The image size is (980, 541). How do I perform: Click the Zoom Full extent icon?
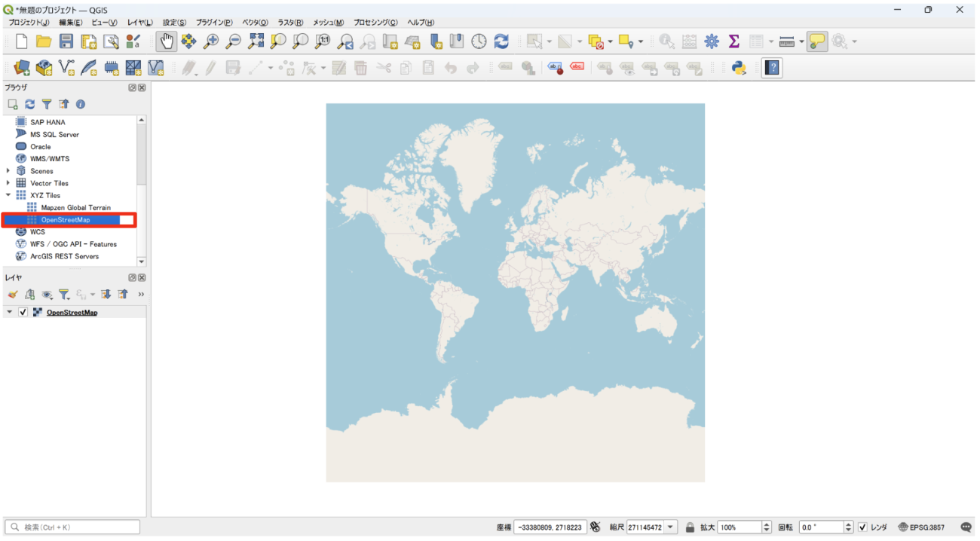click(256, 42)
